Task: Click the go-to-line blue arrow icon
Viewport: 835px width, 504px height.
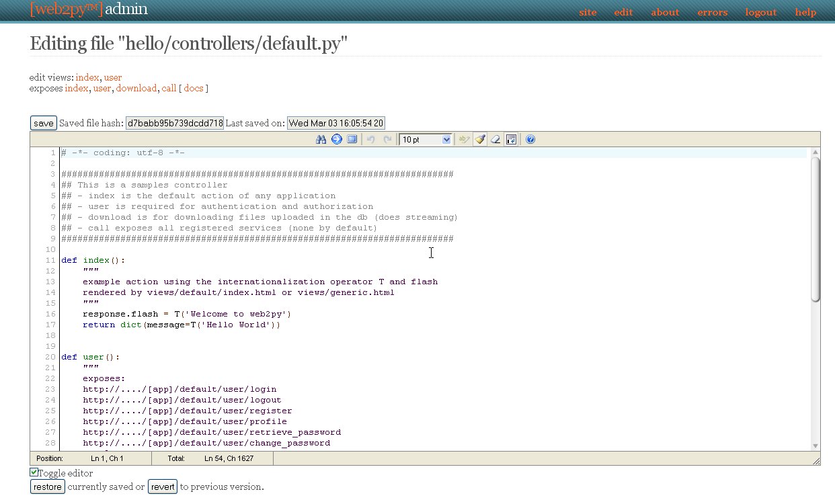Action: point(337,140)
